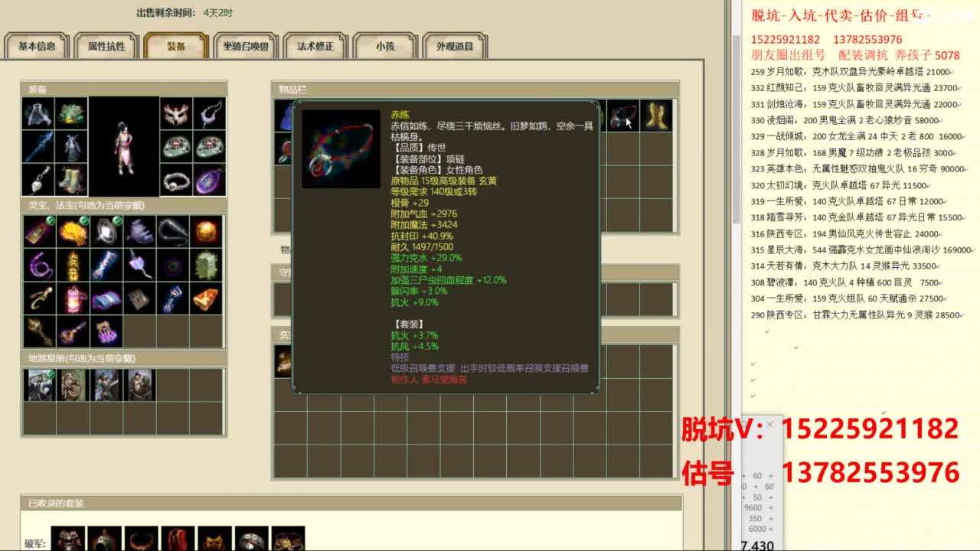The image size is (980, 551).
Task: Select the golden scepter treasure icon
Action: (x=39, y=331)
